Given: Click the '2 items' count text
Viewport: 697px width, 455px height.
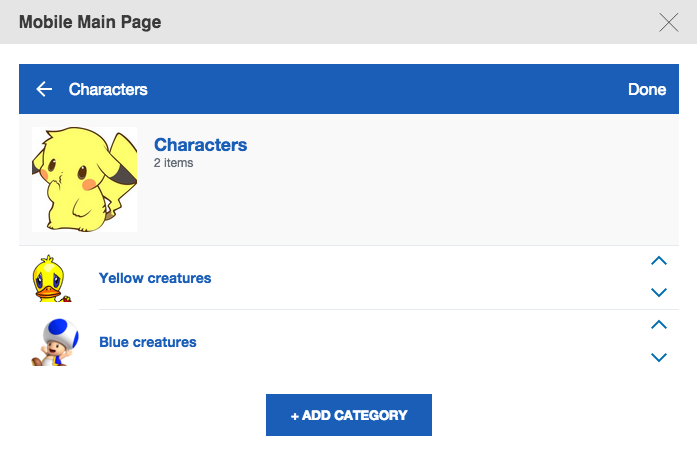Looking at the screenshot, I should 174,162.
